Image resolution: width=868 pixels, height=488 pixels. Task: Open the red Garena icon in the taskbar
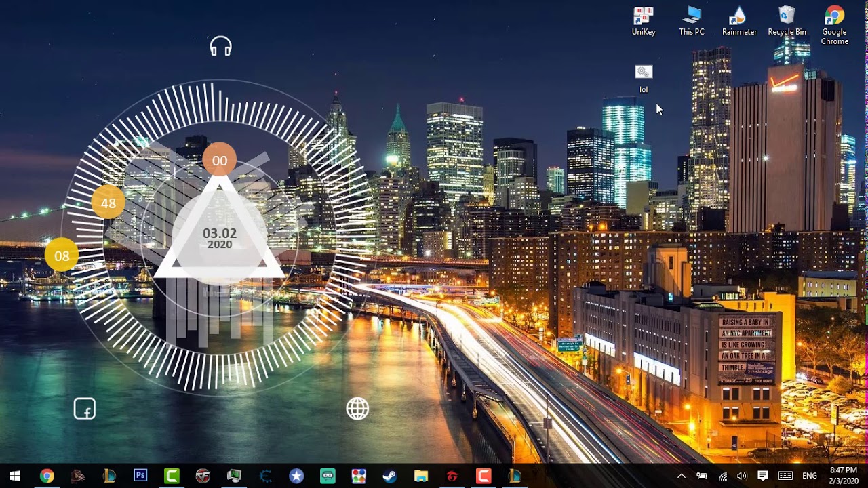[452, 476]
